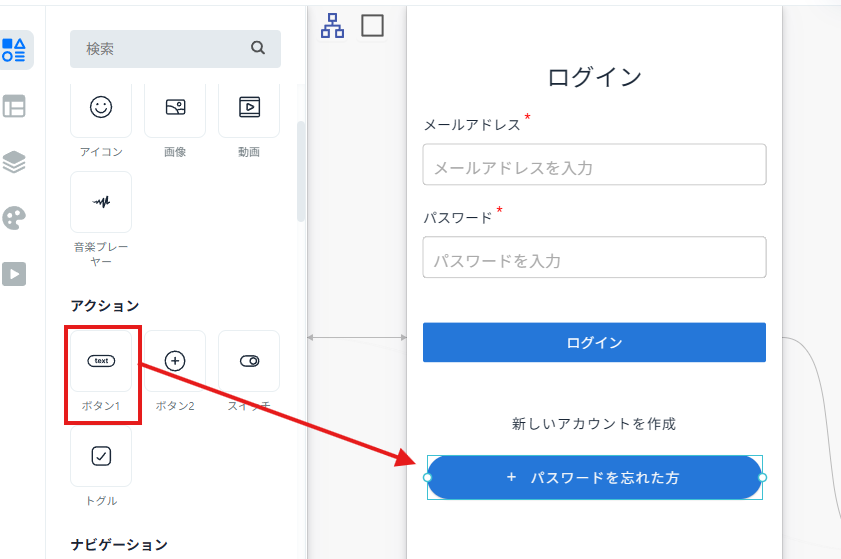The width and height of the screenshot is (841, 559).
Task: Click the screen flow hierarchy icon
Action: point(333,26)
